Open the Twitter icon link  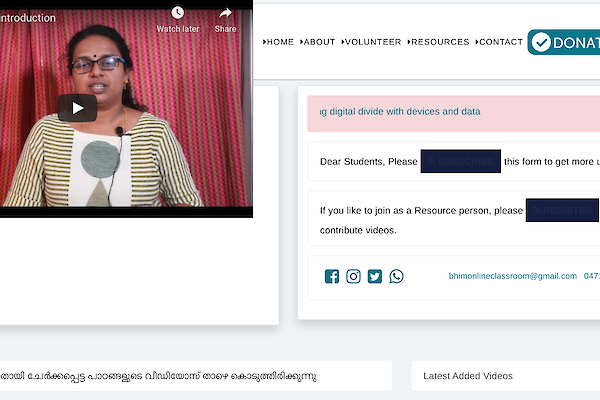tap(375, 277)
